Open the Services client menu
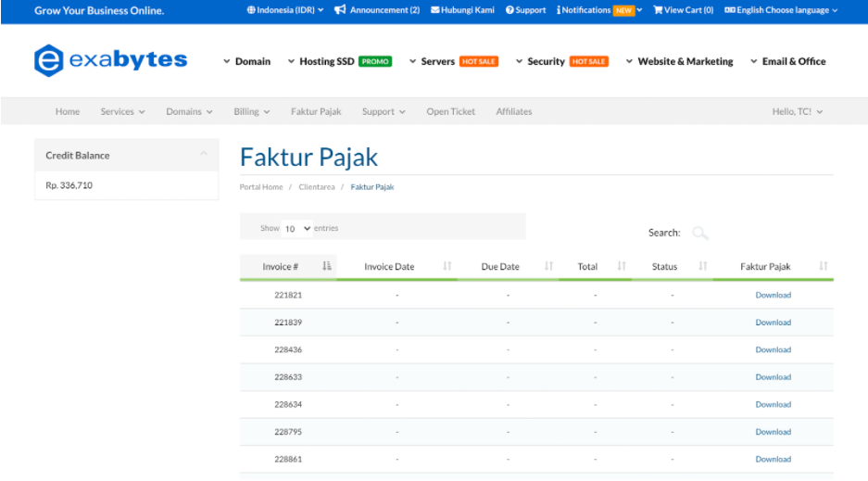Viewport: 868px width, 481px height. pyautogui.click(x=122, y=112)
